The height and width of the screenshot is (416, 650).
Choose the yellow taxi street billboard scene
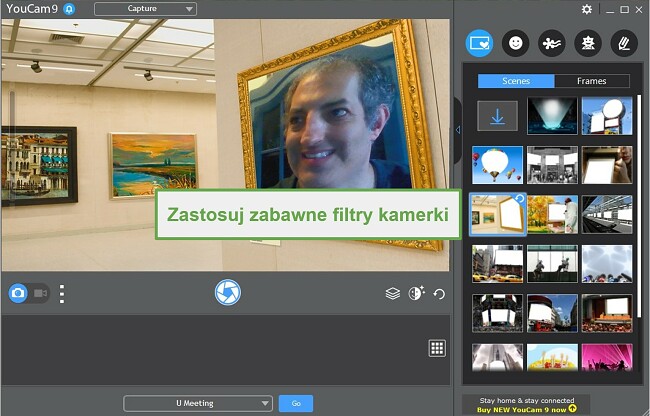497,264
